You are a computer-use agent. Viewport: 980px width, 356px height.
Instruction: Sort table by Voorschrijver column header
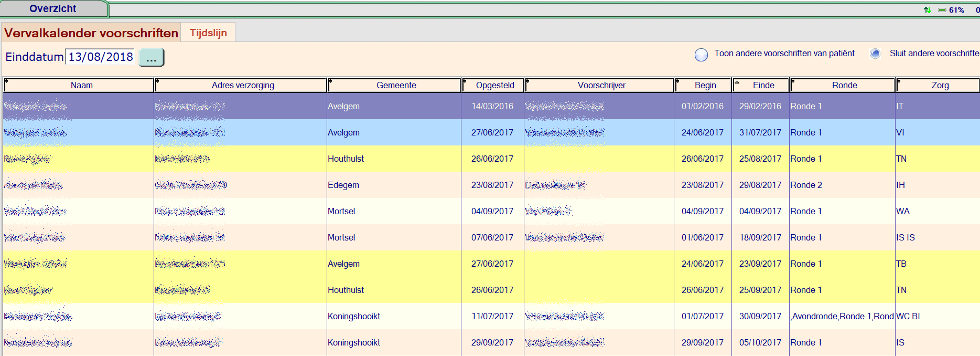coord(601,85)
